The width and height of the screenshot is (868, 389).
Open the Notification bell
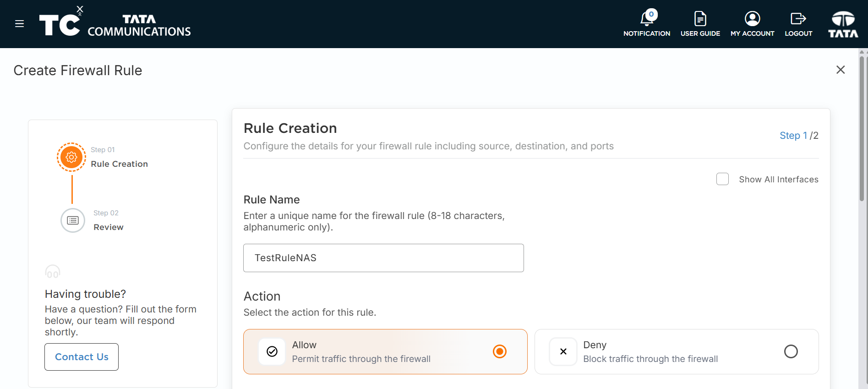click(646, 19)
